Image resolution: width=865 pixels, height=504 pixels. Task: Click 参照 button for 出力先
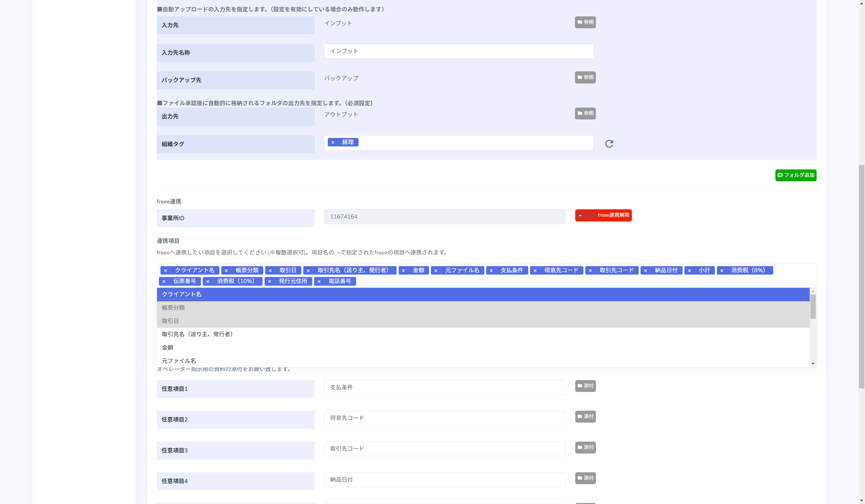tap(585, 113)
